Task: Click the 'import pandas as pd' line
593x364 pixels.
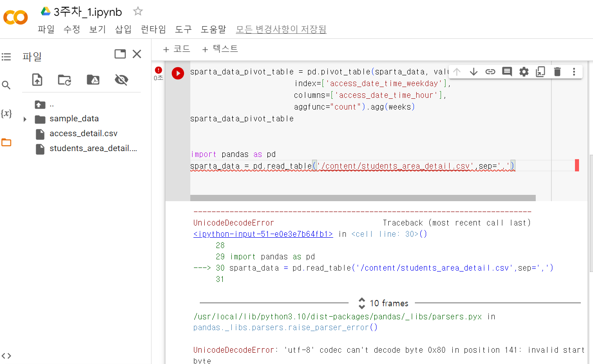Action: coord(233,154)
